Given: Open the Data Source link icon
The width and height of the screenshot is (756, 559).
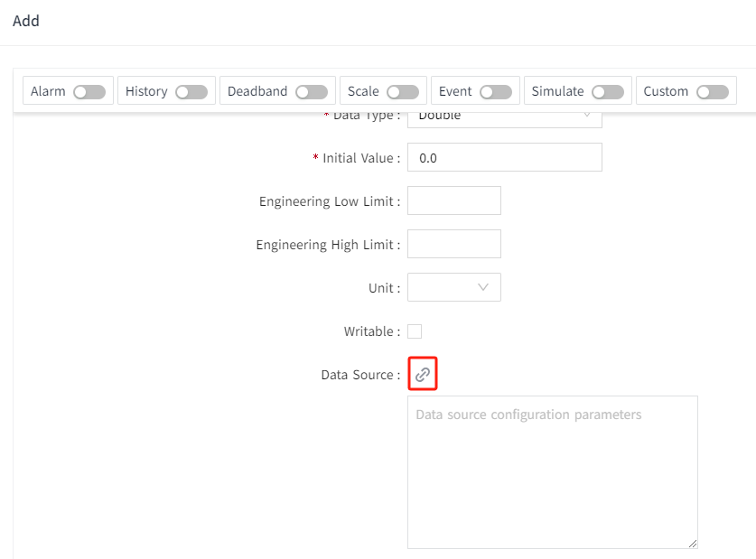Looking at the screenshot, I should (x=423, y=375).
